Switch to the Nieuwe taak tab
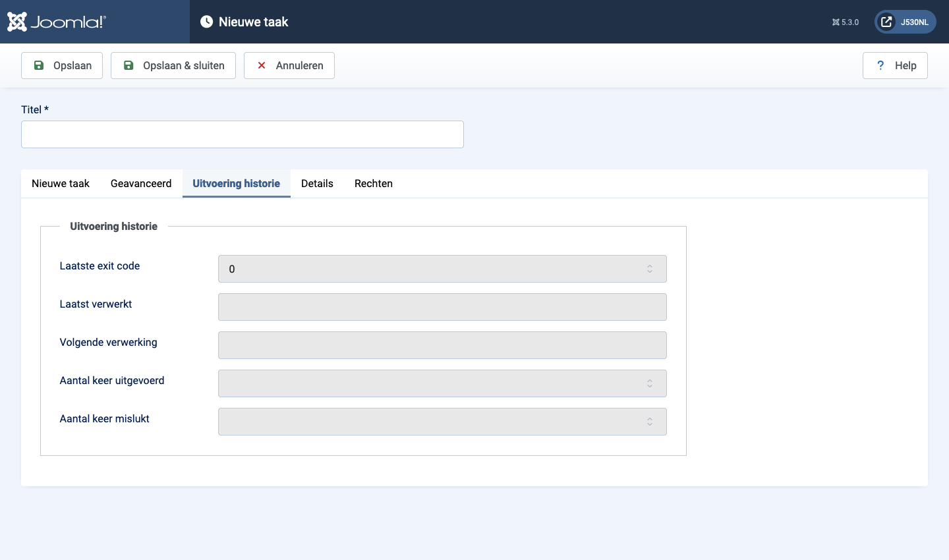The height and width of the screenshot is (560, 949). click(61, 183)
